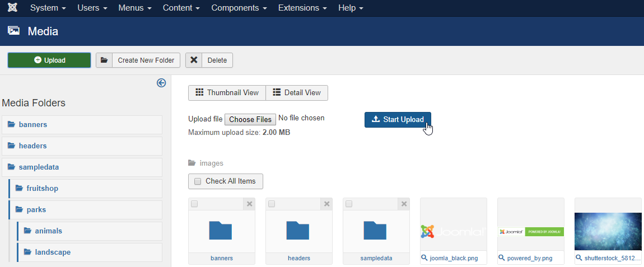Open the System dropdown menu
The image size is (644, 267).
[x=48, y=8]
